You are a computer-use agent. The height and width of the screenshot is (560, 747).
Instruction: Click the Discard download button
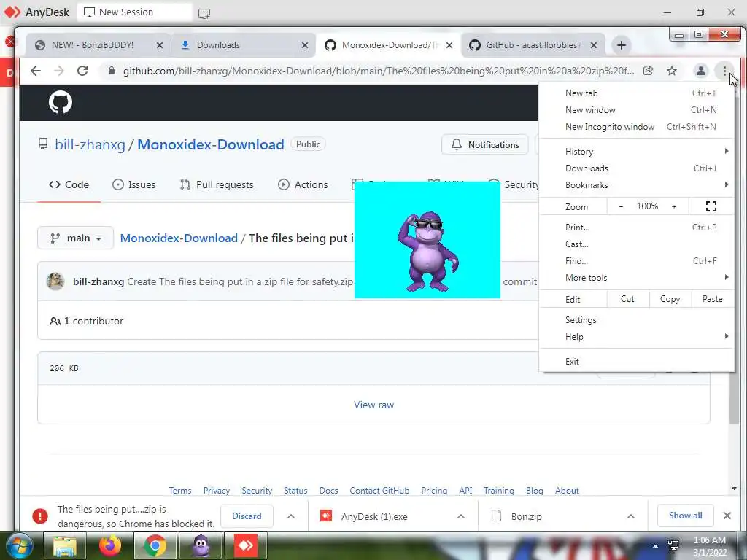coord(247,516)
